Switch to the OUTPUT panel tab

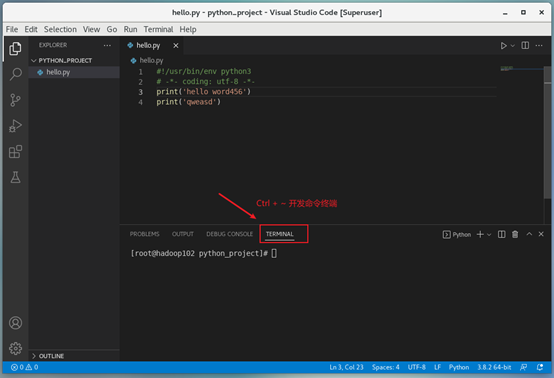pyautogui.click(x=183, y=234)
